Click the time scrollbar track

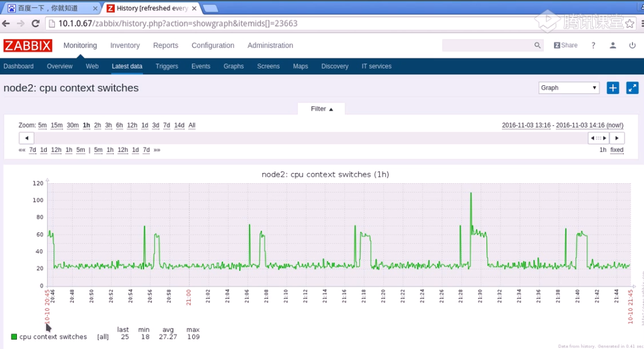tap(311, 138)
